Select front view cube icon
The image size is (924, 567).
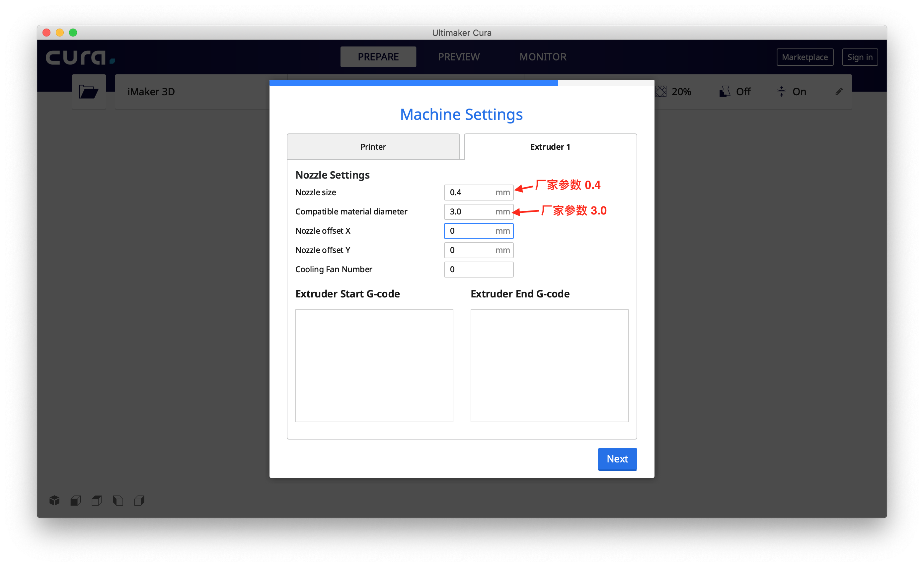pyautogui.click(x=76, y=500)
